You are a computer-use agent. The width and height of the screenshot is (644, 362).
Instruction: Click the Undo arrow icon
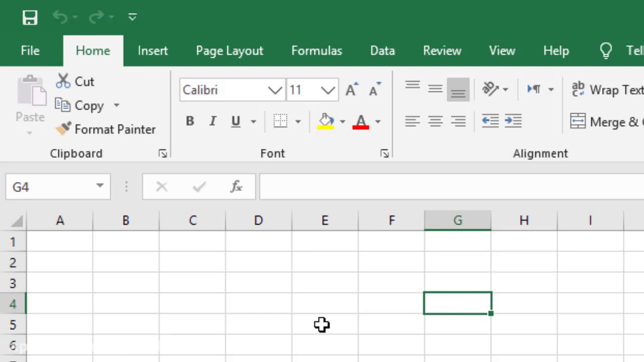tap(60, 18)
